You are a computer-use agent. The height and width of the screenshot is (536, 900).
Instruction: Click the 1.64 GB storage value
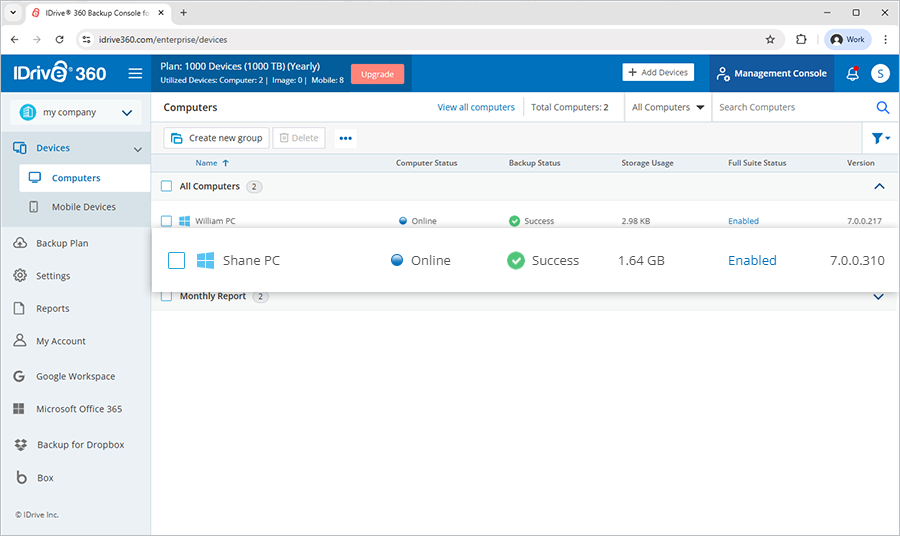pos(641,261)
